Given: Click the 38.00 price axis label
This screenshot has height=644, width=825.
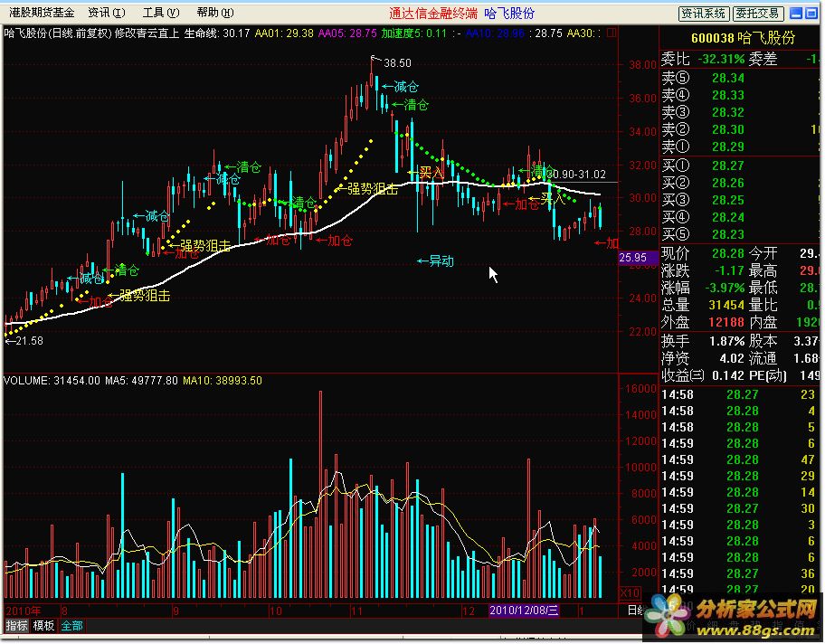Looking at the screenshot, I should pos(642,65).
